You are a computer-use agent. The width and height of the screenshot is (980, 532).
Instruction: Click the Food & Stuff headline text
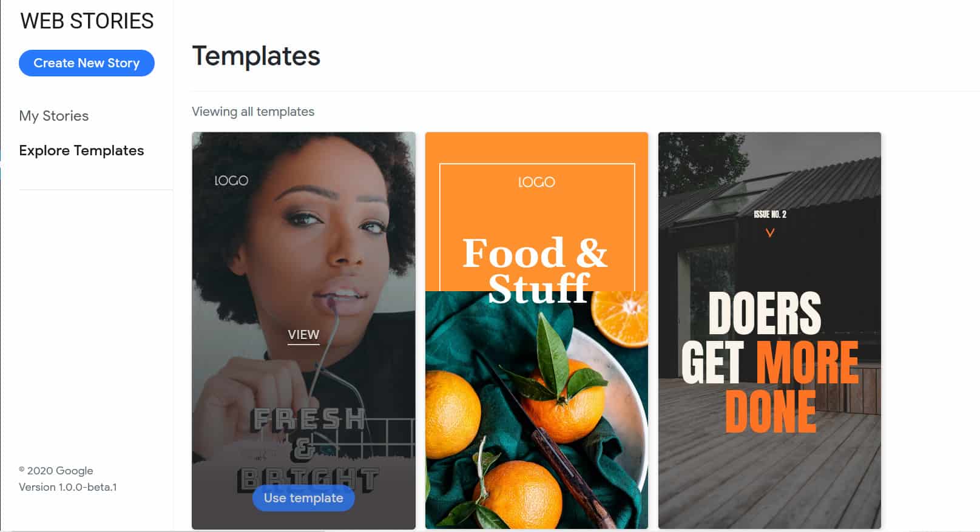(536, 271)
